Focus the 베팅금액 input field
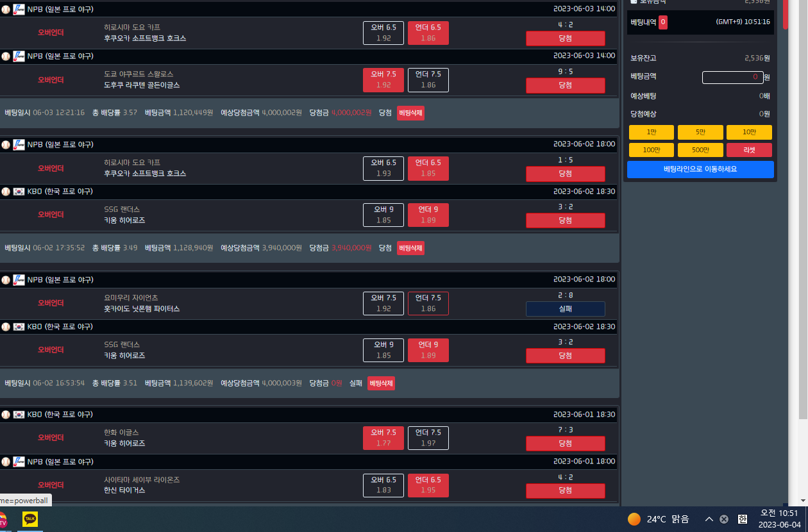808x532 pixels. pyautogui.click(x=733, y=77)
